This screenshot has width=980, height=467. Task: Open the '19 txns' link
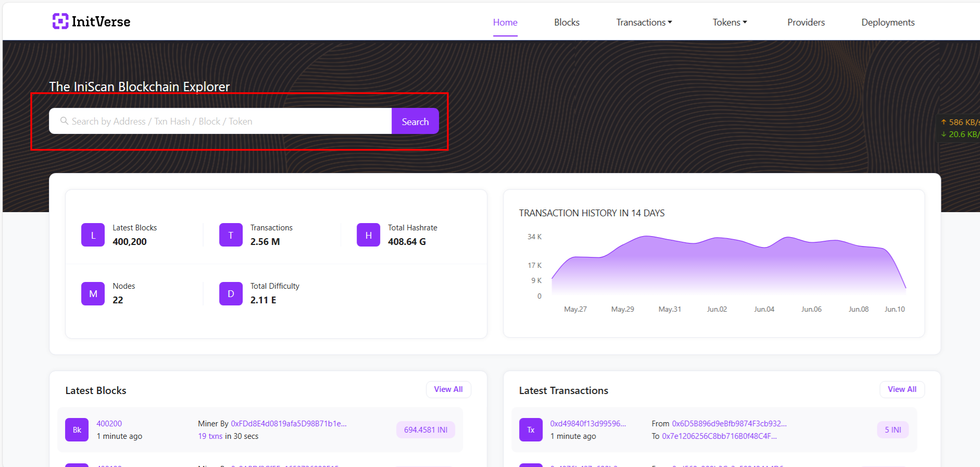[x=210, y=436]
